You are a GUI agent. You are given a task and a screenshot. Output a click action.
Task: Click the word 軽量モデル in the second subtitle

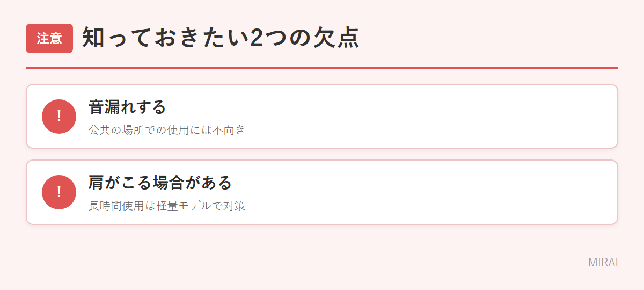point(185,206)
